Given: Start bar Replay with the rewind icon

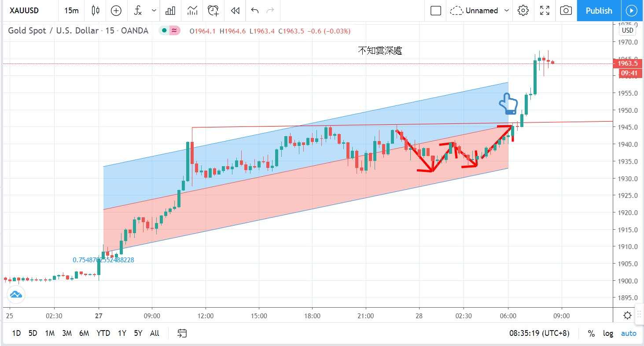Looking at the screenshot, I should 235,11.
